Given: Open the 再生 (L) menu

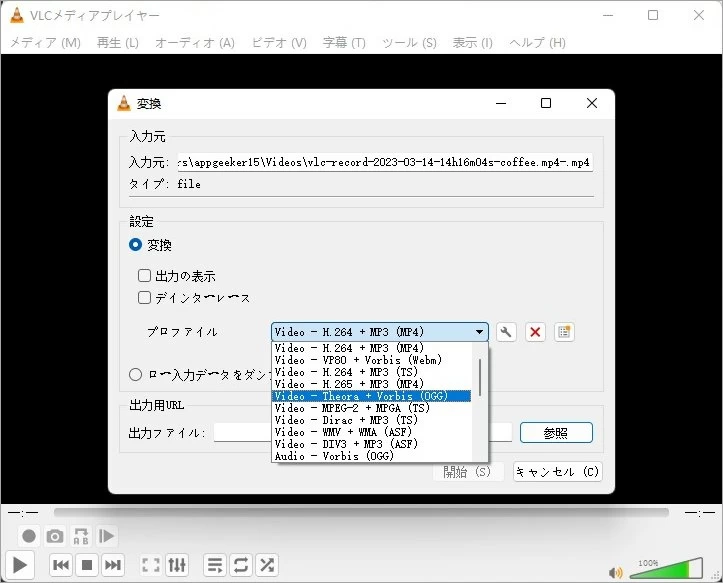Looking at the screenshot, I should (118, 43).
